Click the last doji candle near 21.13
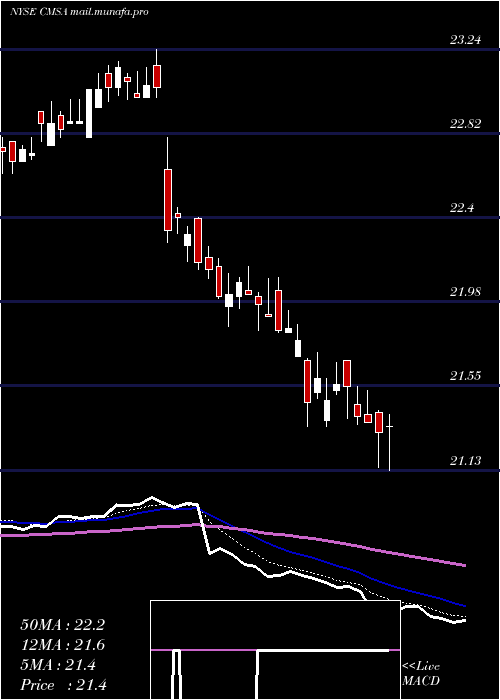 click(x=390, y=442)
